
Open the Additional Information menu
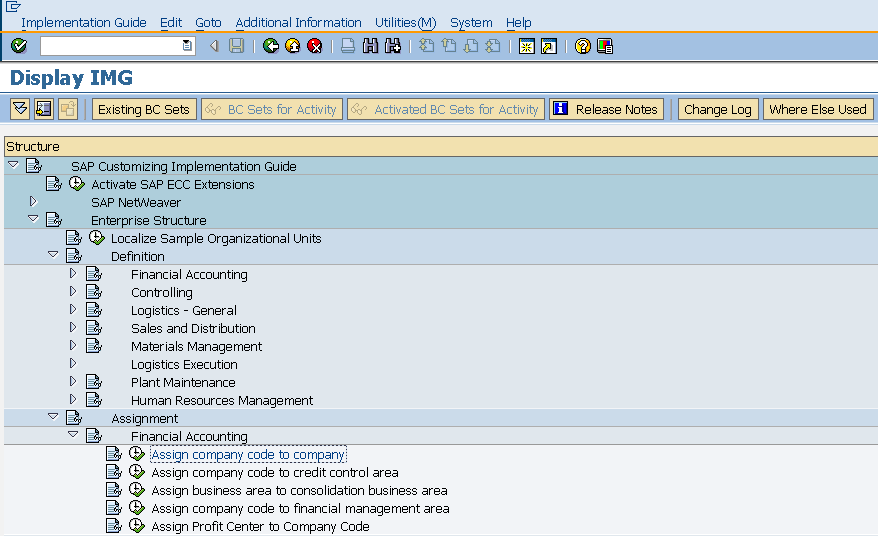tap(298, 22)
